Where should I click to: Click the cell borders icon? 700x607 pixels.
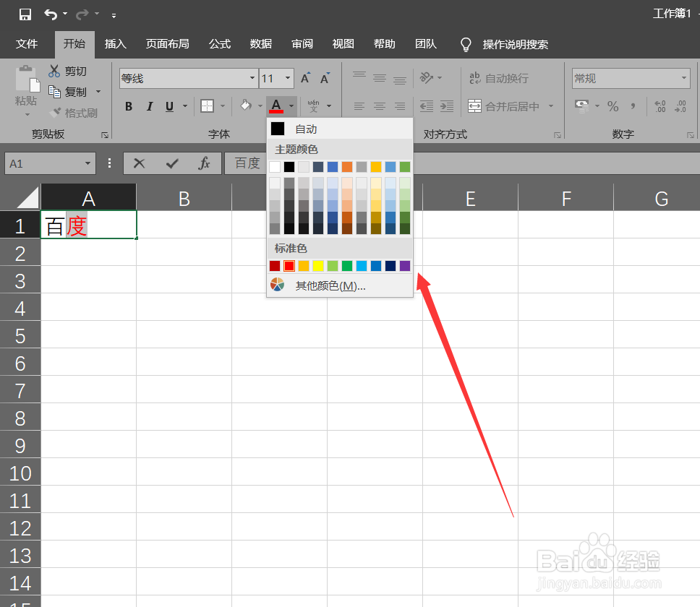[x=207, y=106]
